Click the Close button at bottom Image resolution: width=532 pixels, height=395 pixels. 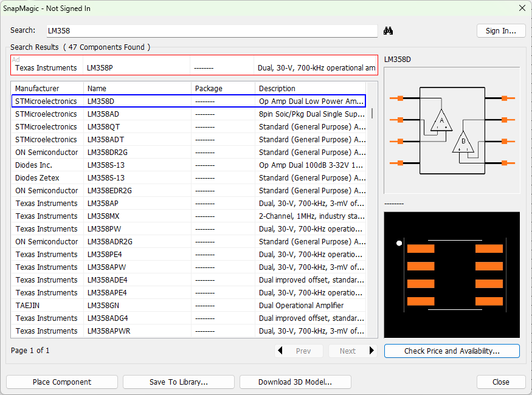(501, 382)
